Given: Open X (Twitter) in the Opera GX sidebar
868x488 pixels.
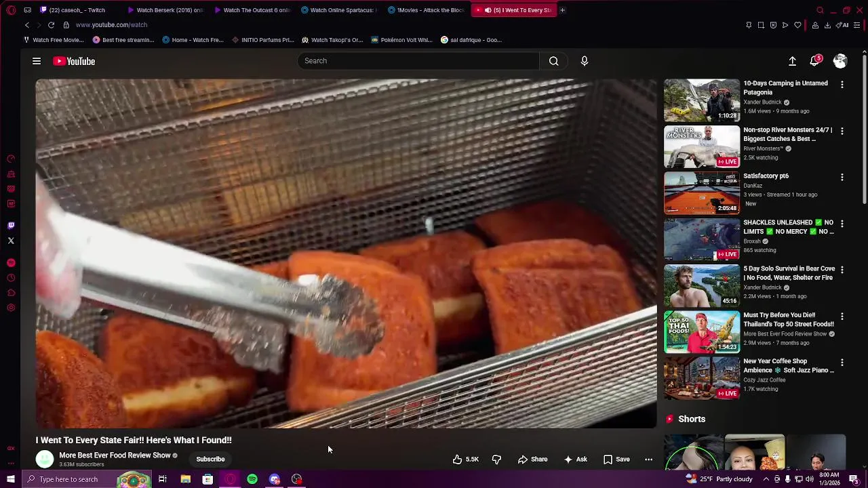Looking at the screenshot, I should click(x=11, y=241).
